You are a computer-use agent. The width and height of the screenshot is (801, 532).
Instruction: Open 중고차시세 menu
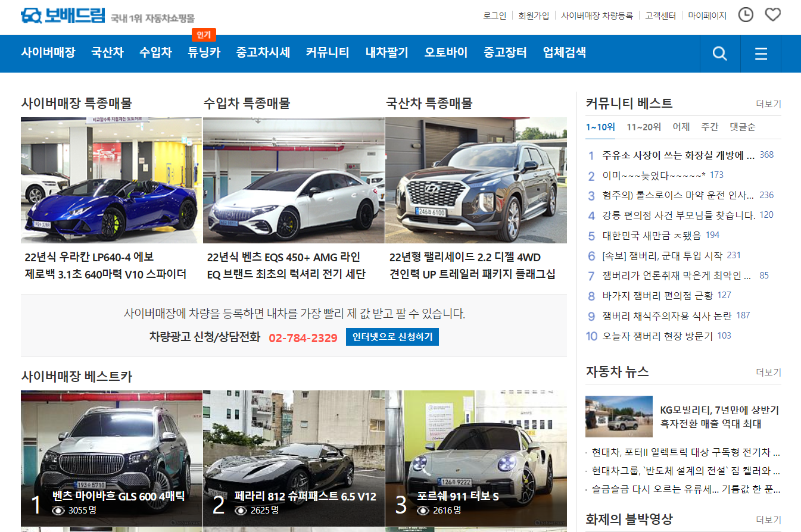point(263,52)
